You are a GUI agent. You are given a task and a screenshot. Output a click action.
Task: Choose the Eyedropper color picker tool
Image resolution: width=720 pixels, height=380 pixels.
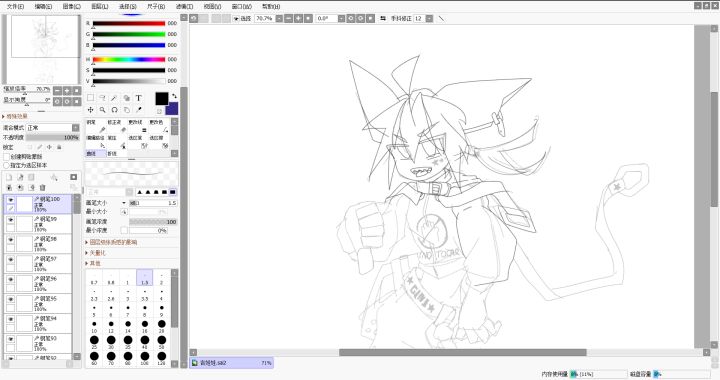(138, 110)
